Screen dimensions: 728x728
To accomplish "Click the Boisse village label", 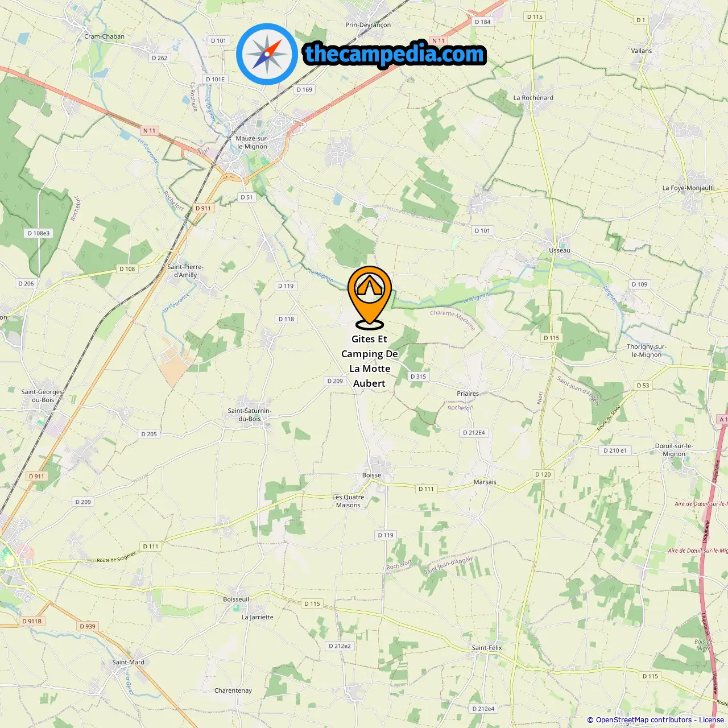I will (371, 475).
